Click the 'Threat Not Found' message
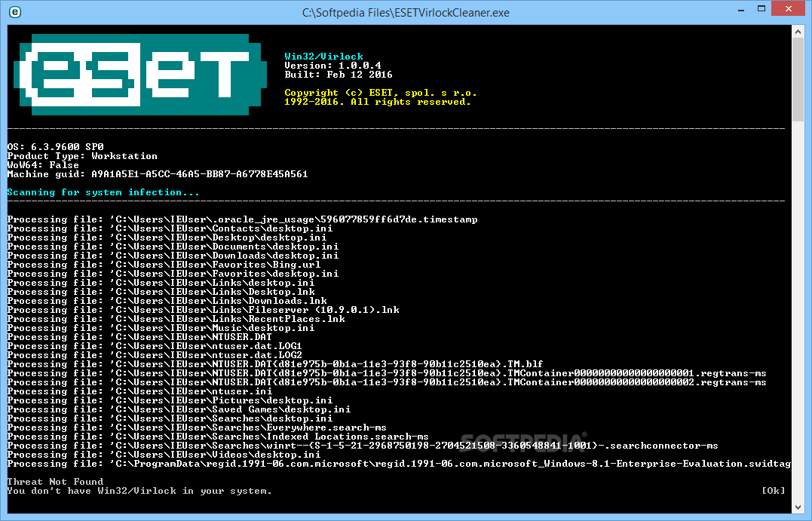The width and height of the screenshot is (812, 521). tap(55, 482)
